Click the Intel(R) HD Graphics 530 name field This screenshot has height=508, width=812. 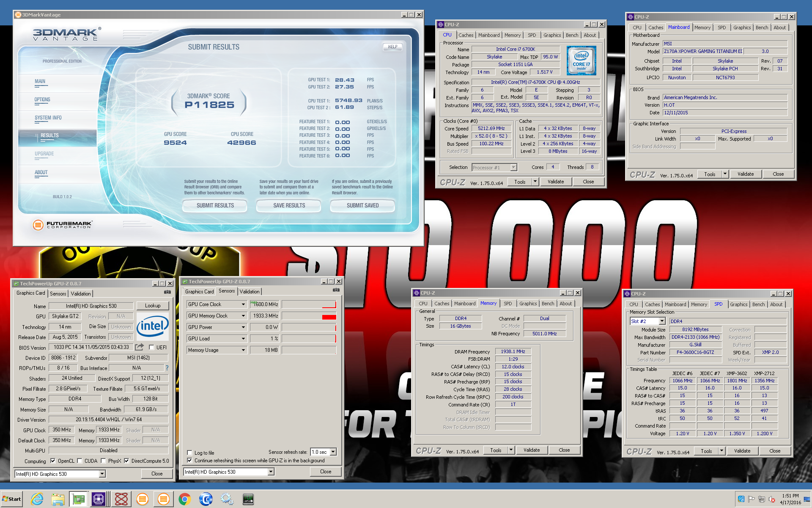pos(91,306)
